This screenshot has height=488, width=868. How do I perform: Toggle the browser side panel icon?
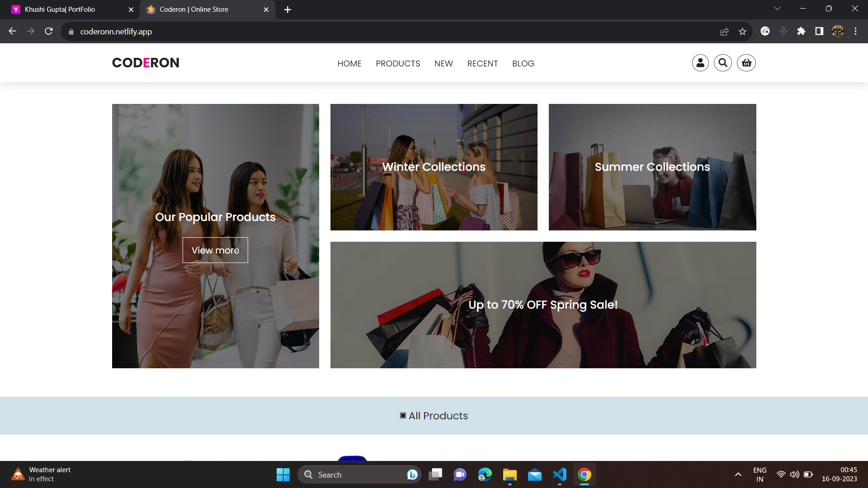coord(819,31)
